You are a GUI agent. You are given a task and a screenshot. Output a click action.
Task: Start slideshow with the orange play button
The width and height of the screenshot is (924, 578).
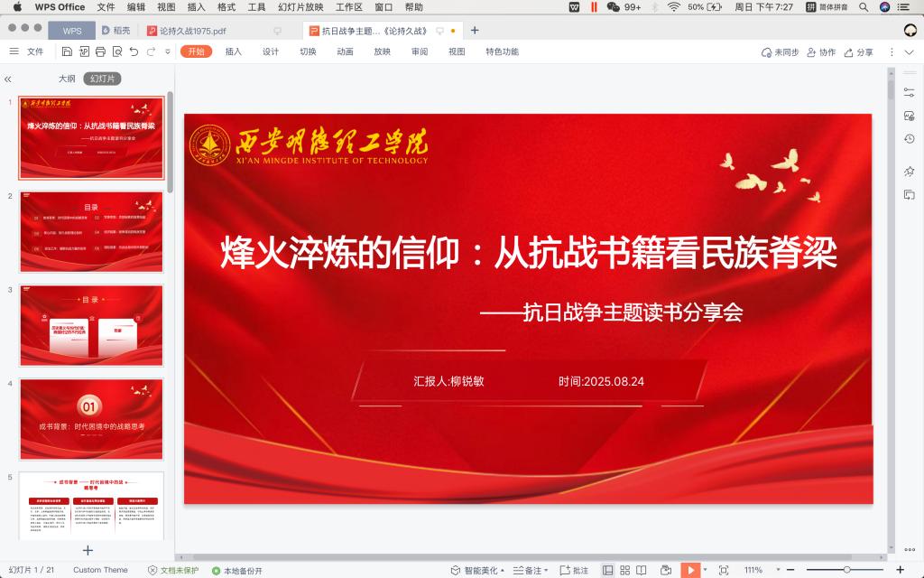(x=688, y=570)
